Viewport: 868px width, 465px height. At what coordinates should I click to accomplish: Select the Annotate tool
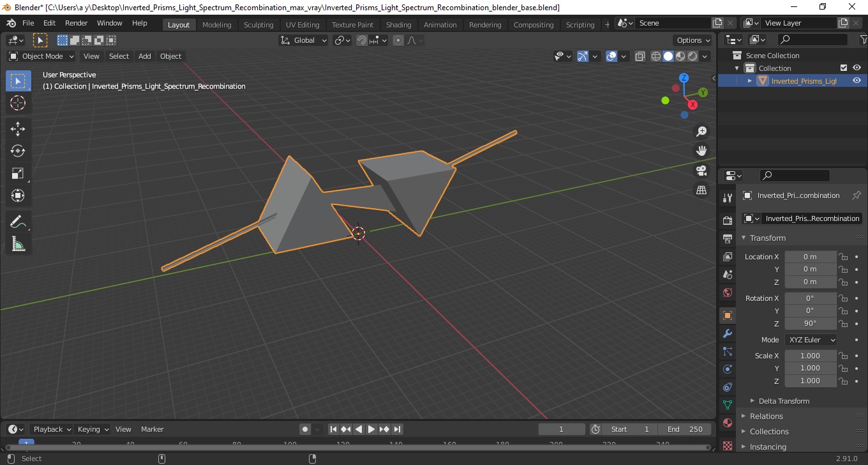[x=18, y=222]
